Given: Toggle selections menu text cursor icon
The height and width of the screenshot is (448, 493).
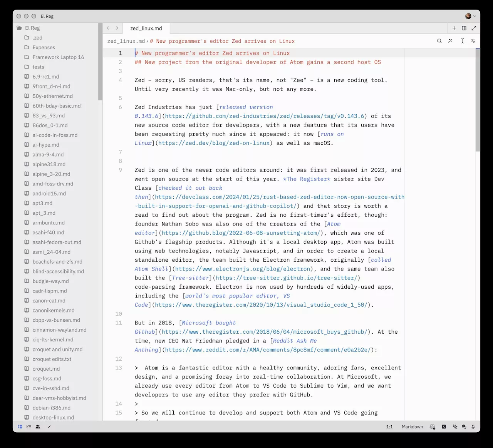Looking at the screenshot, I should pos(462,41).
